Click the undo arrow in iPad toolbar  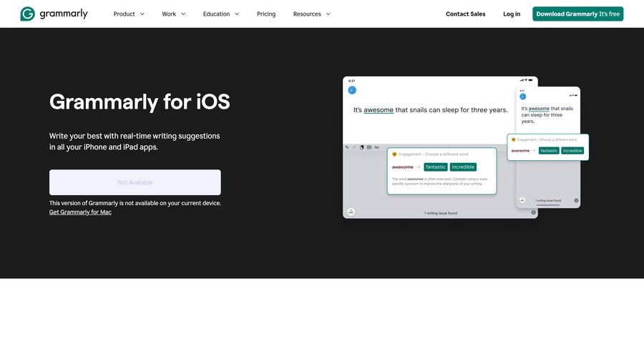coord(347,147)
